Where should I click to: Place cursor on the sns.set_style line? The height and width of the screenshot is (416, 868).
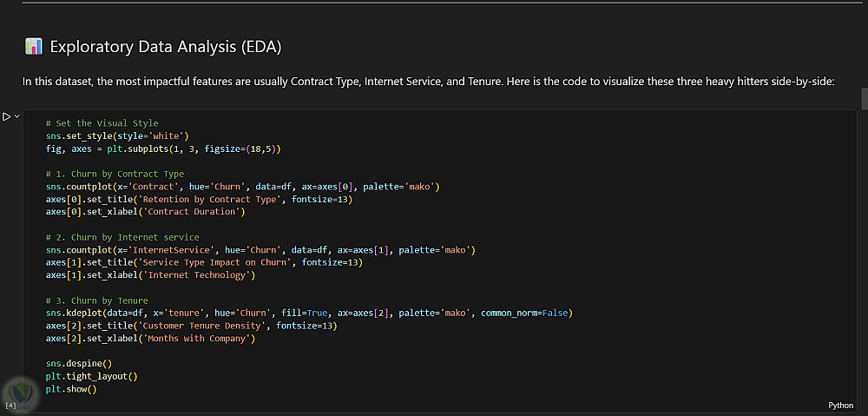click(118, 135)
